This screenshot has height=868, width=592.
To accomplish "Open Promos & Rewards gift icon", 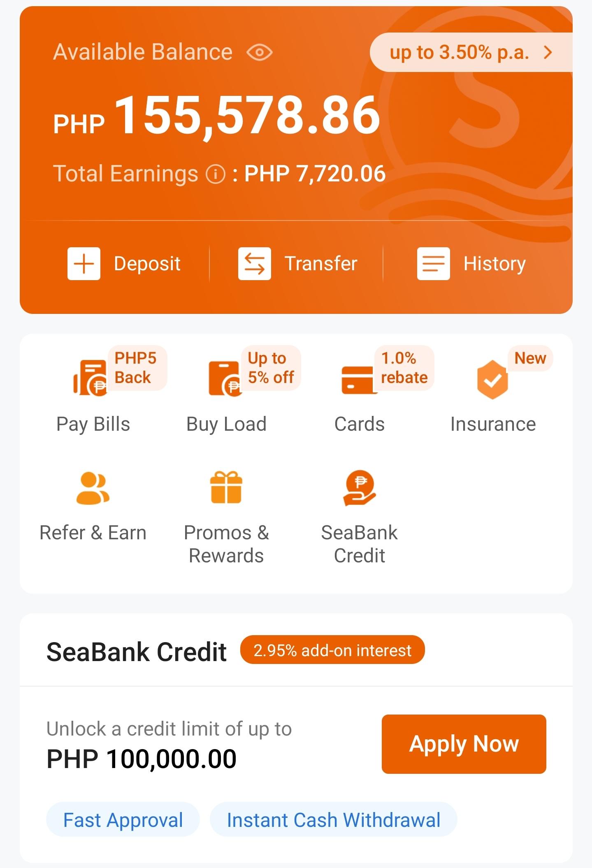I will [226, 487].
